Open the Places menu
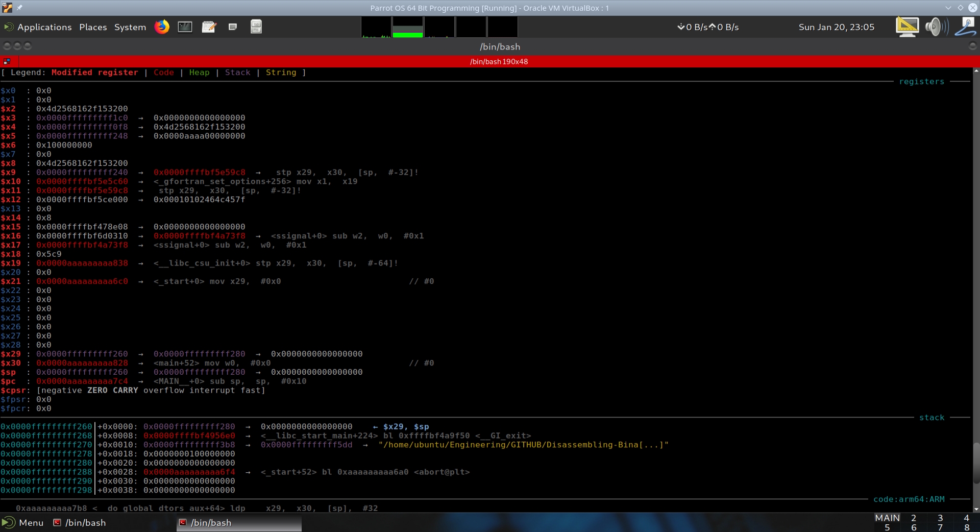This screenshot has height=532, width=980. tap(93, 27)
